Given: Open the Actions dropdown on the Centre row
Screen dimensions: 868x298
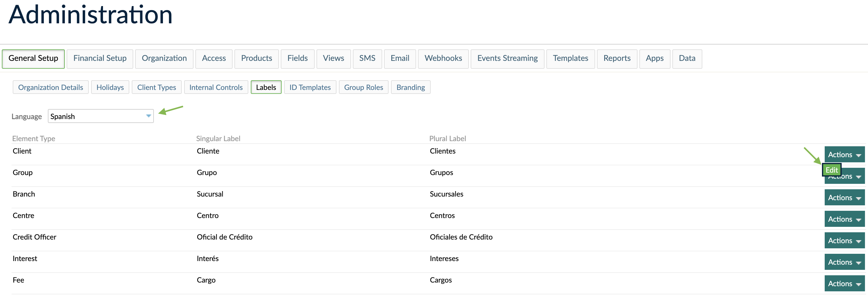Looking at the screenshot, I should tap(844, 219).
